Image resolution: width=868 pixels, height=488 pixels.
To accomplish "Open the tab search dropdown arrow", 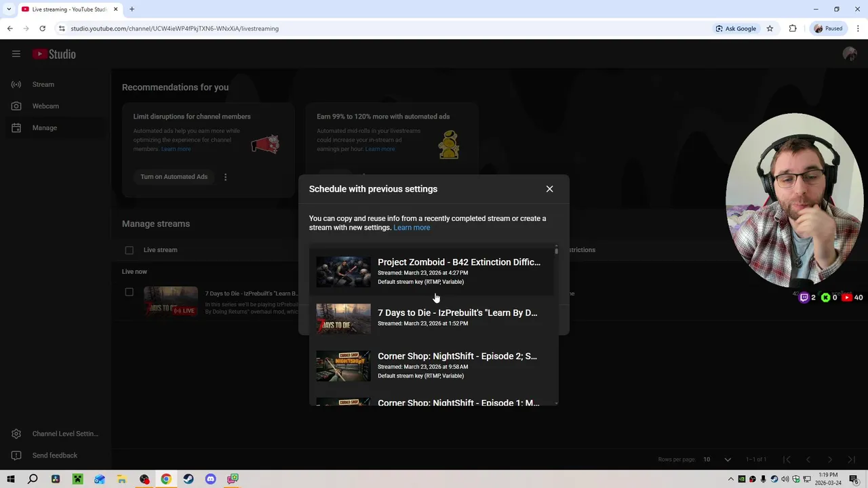I will pyautogui.click(x=9, y=9).
